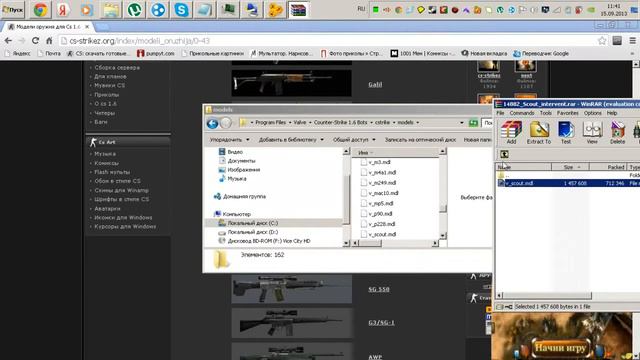Open Explorer address bar history dropdown arrow

point(462,122)
